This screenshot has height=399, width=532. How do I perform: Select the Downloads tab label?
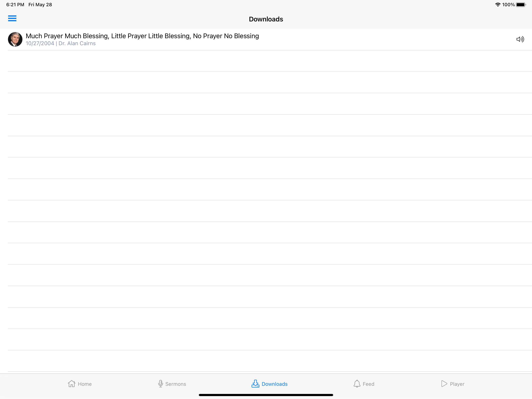[x=274, y=384]
